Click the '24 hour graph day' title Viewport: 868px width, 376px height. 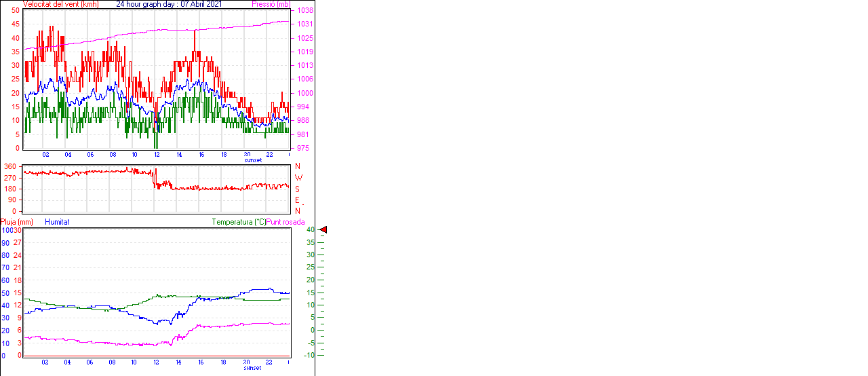[169, 4]
